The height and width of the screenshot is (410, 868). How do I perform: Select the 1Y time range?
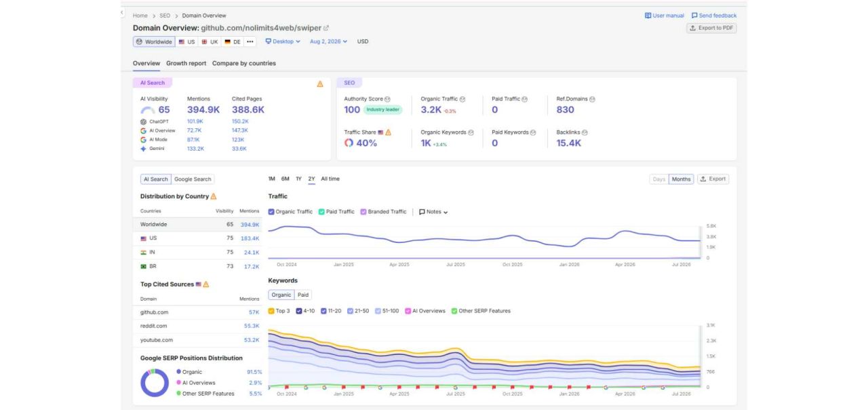coord(298,179)
